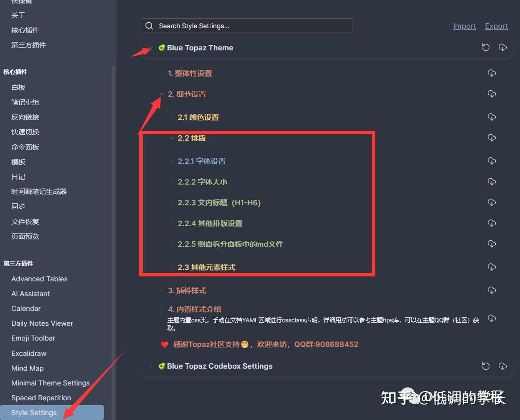Export section 4. 内置样式介绍 download icon
The width and height of the screenshot is (520, 420).
492,318
